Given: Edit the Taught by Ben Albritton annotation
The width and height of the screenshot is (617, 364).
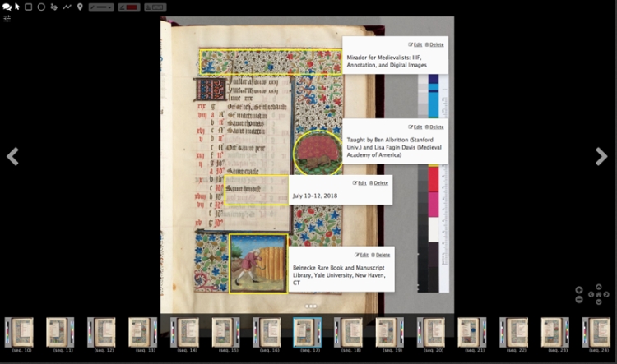Looking at the screenshot, I should [415, 127].
